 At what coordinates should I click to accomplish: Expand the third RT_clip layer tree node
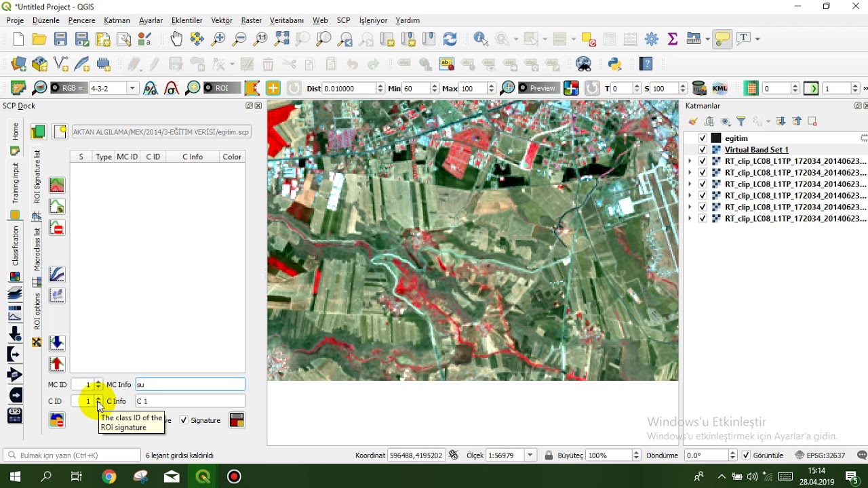pos(690,184)
